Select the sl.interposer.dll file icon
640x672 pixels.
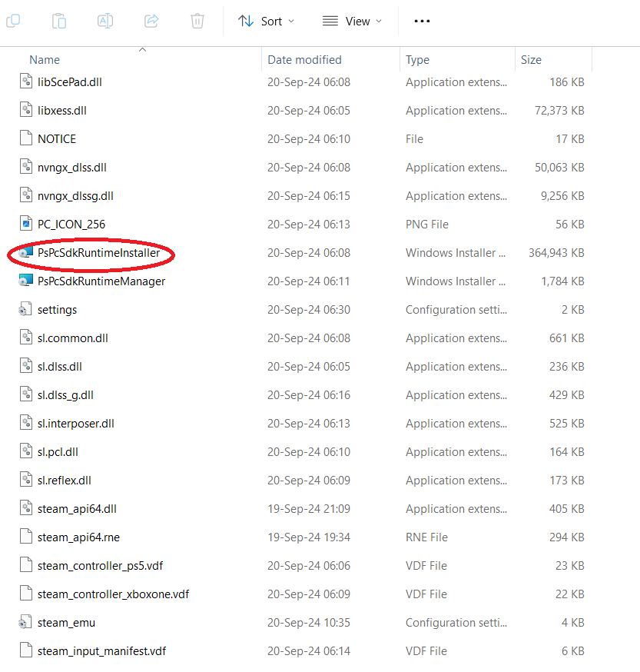(26, 423)
